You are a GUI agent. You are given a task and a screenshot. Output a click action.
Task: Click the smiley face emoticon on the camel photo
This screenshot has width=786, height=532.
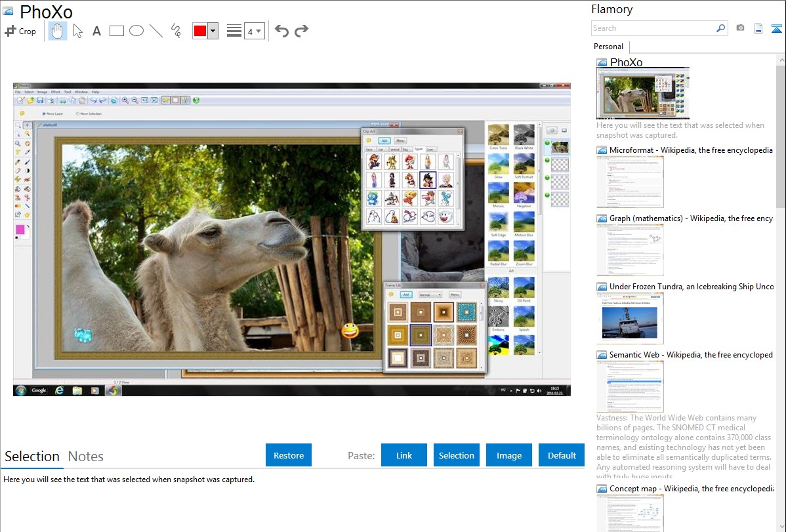(350, 331)
